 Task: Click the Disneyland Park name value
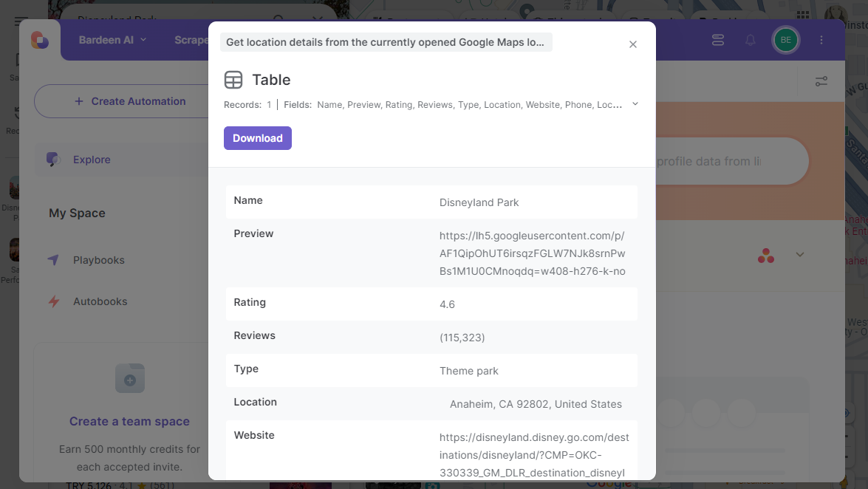point(479,202)
